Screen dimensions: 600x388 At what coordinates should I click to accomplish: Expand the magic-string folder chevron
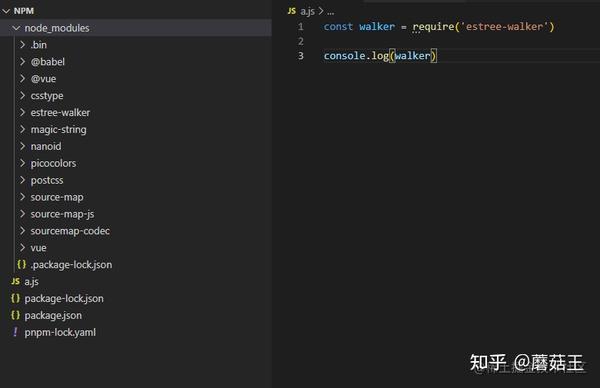pyautogui.click(x=23, y=129)
